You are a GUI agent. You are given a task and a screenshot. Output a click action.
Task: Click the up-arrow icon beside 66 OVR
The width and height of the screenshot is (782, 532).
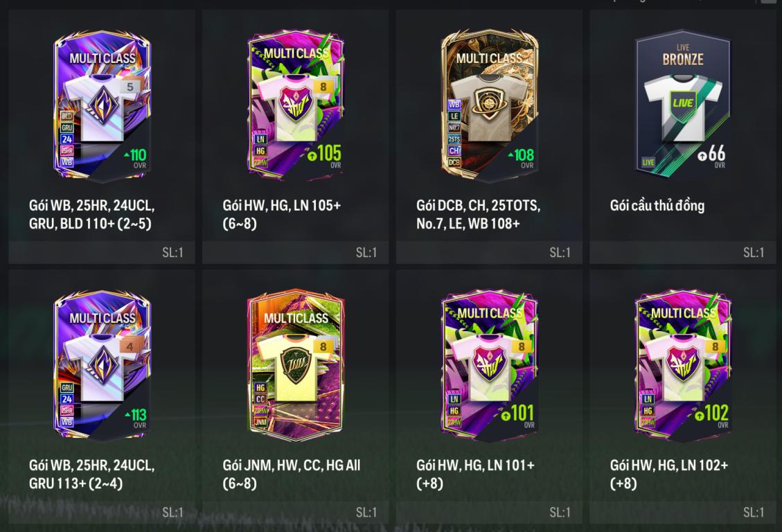702,156
